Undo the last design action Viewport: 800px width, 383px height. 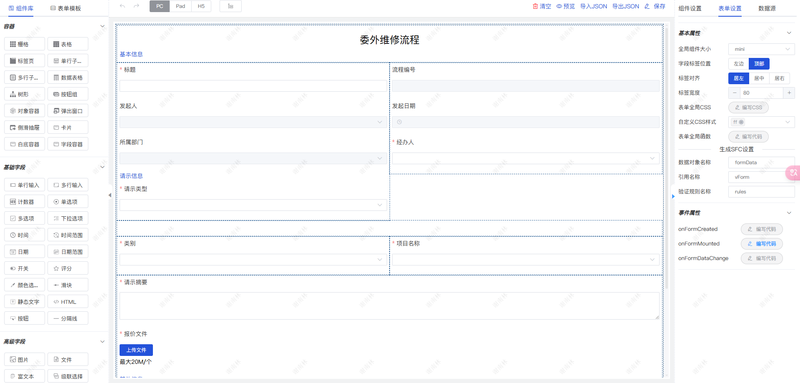(x=122, y=6)
